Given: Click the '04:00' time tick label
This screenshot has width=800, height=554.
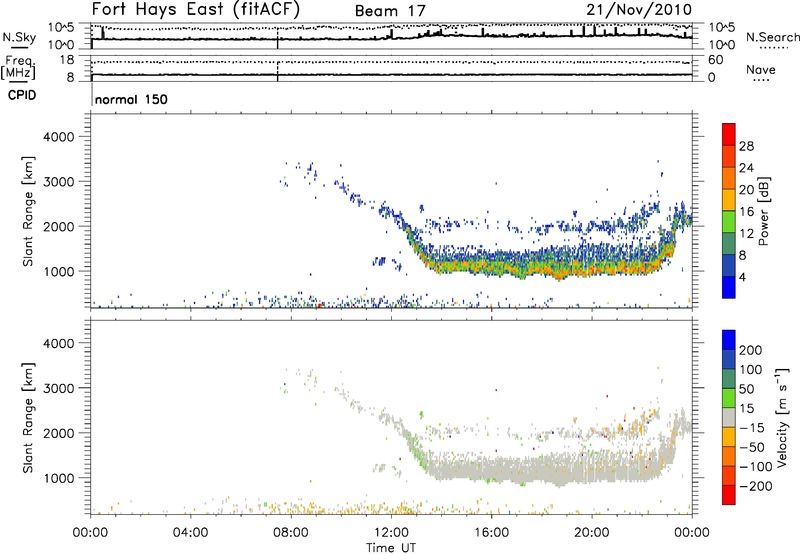Looking at the screenshot, I should (x=190, y=533).
